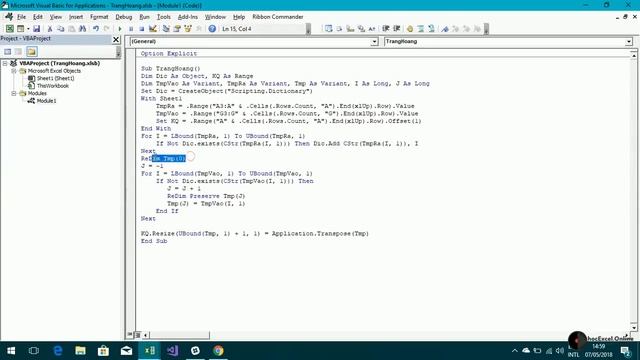Click the Procedure View button at bottom-left

(130, 335)
